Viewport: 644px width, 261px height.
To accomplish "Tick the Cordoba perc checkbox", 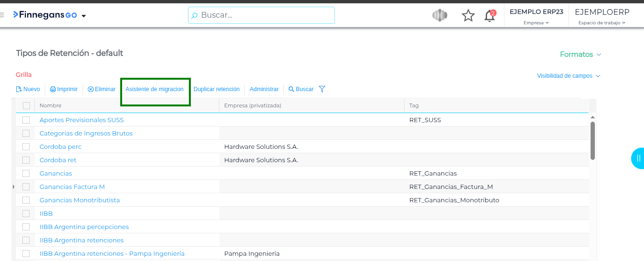I will coord(26,146).
